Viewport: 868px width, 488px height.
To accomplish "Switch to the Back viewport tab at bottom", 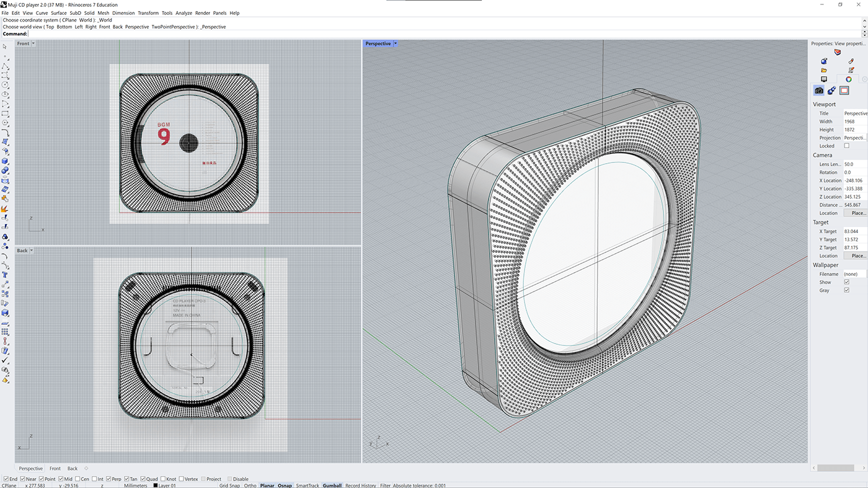I will coord(72,468).
